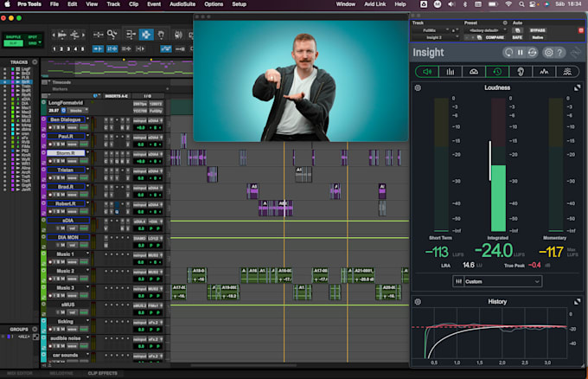Click zoom preset button 5

click(x=82, y=48)
